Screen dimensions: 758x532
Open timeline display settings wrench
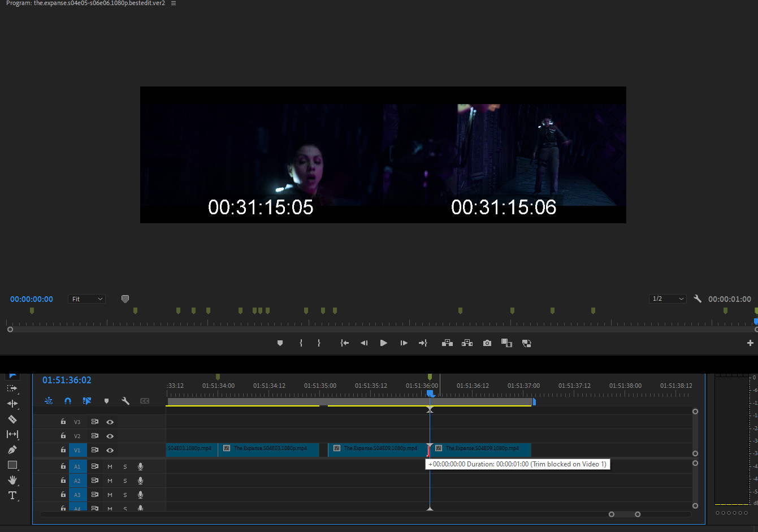point(125,401)
